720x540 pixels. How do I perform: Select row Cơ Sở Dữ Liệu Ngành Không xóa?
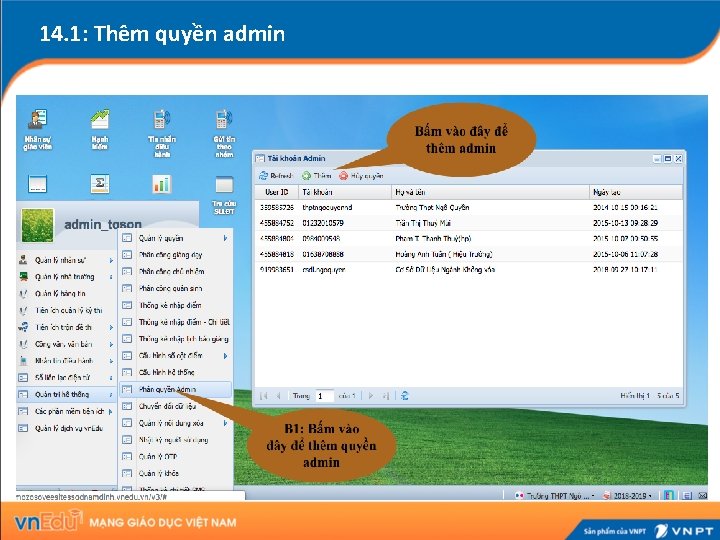tap(468, 270)
